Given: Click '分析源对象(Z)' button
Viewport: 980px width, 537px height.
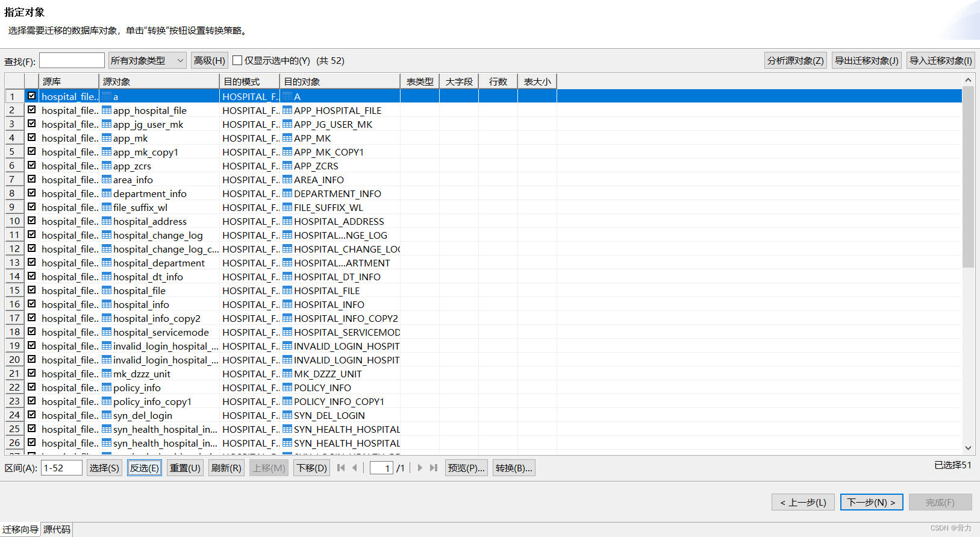Looking at the screenshot, I should [x=795, y=60].
